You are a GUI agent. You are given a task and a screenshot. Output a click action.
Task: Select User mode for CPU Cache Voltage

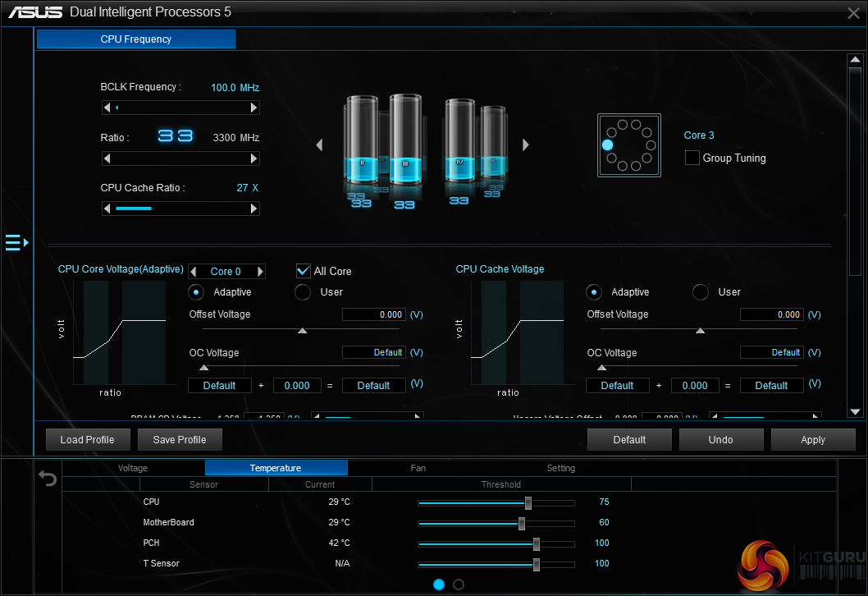tap(701, 292)
